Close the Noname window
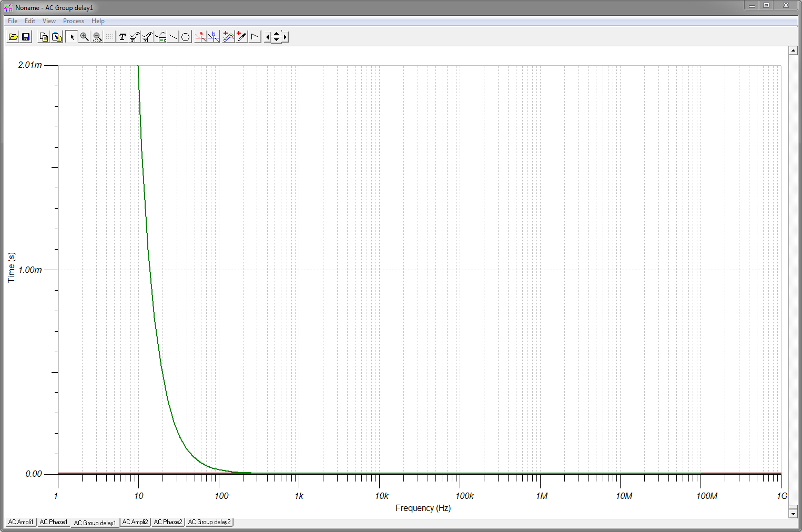 (786, 6)
